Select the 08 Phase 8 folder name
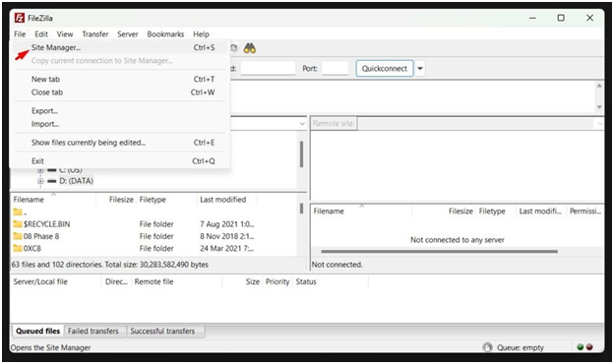614x364 pixels. [x=41, y=236]
